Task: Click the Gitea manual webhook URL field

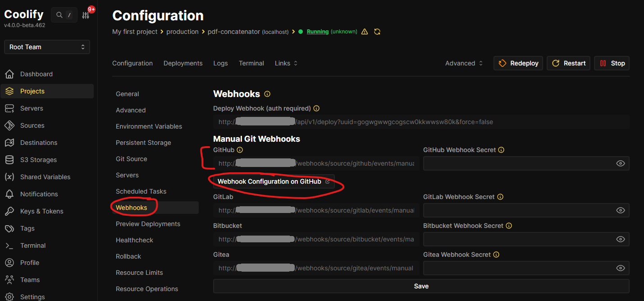Action: 316,268
